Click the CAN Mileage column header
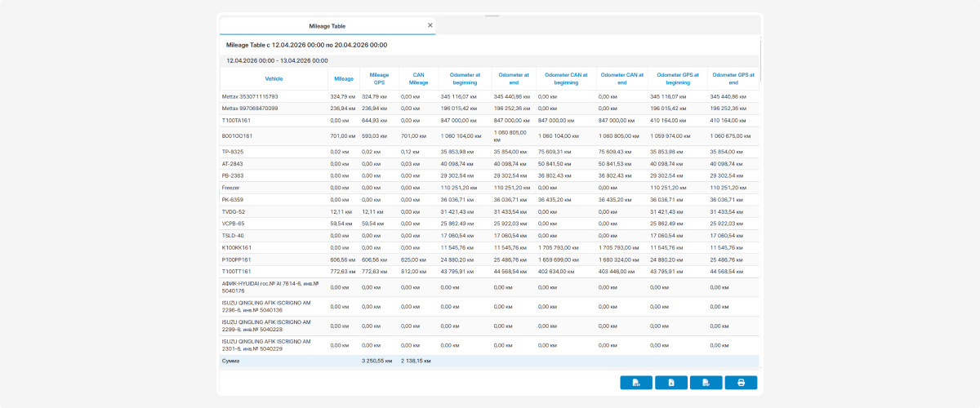Image resolution: width=980 pixels, height=408 pixels. [x=418, y=79]
